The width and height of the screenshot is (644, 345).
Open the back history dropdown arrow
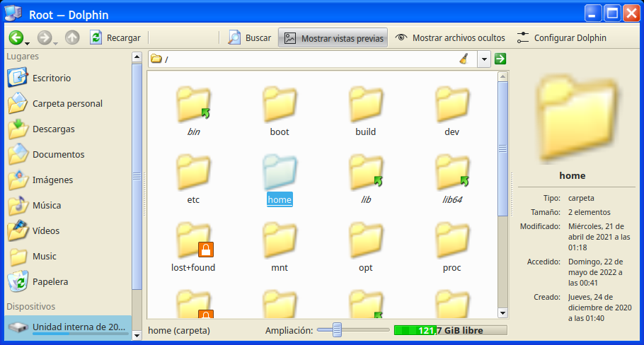click(x=27, y=43)
